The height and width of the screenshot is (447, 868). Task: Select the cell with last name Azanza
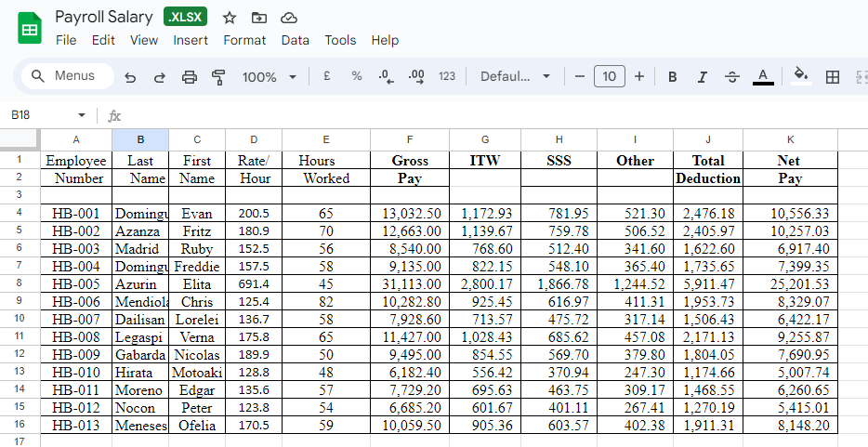click(x=140, y=230)
